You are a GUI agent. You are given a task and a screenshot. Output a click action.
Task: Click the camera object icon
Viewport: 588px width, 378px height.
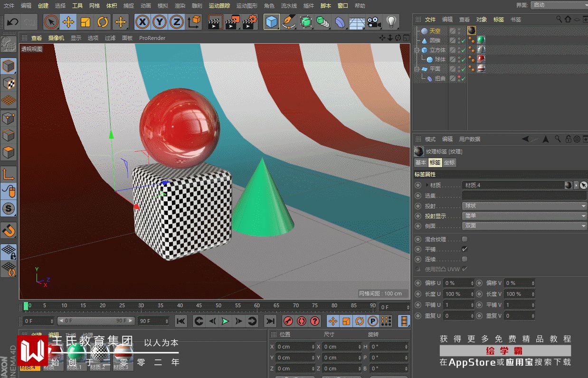[374, 22]
